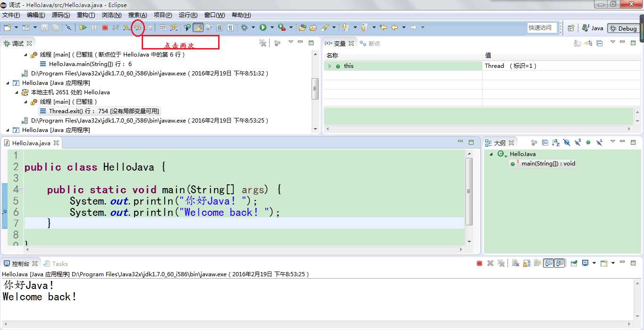The height and width of the screenshot is (330, 644).
Task: Click the Drop to Frame icon
Action: pyautogui.click(x=162, y=28)
